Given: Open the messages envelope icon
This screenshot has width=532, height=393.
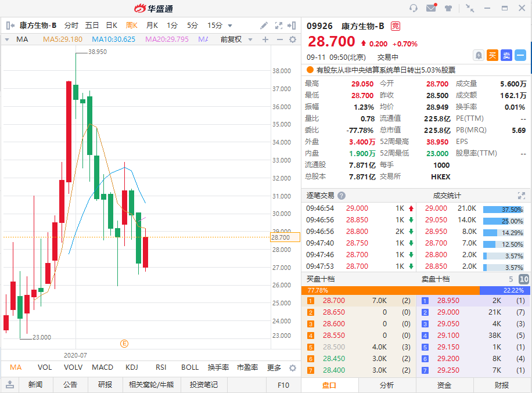Looking at the screenshot, I should point(431,8).
